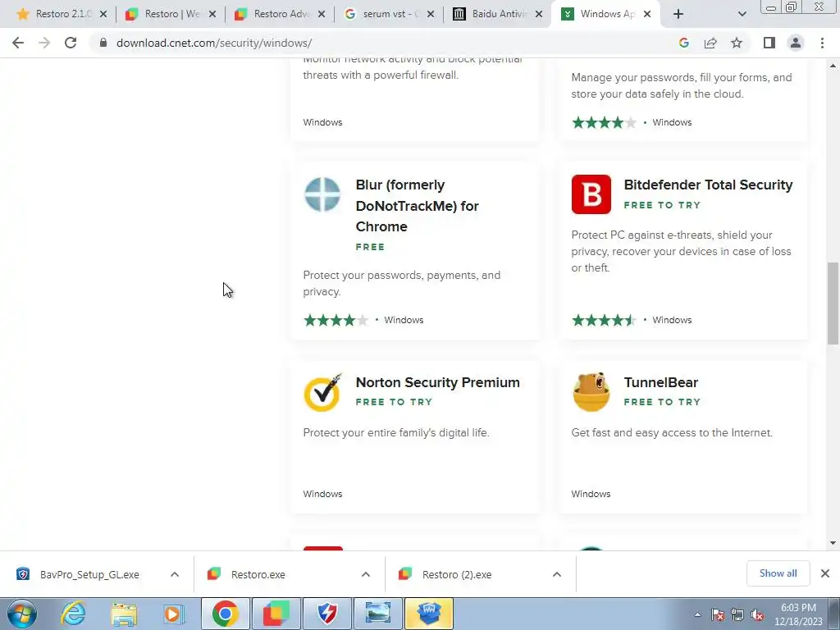Open the Chrome profile avatar

[796, 43]
